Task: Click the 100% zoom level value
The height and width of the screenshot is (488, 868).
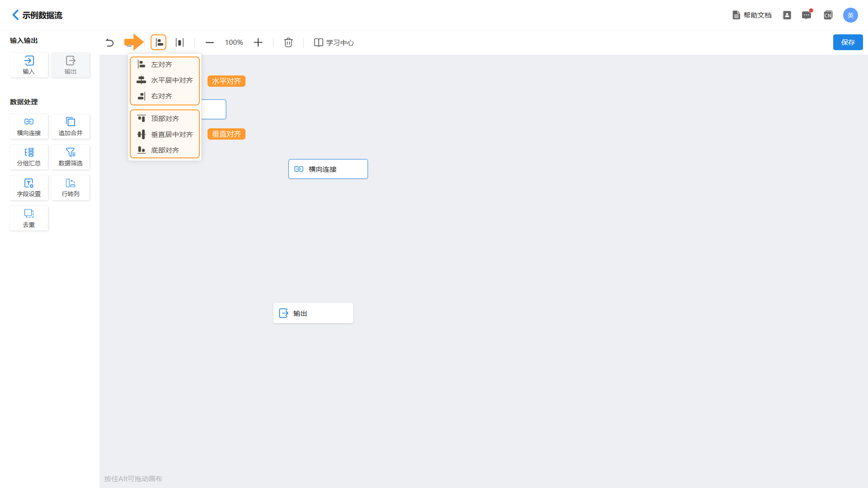Action: [x=234, y=42]
